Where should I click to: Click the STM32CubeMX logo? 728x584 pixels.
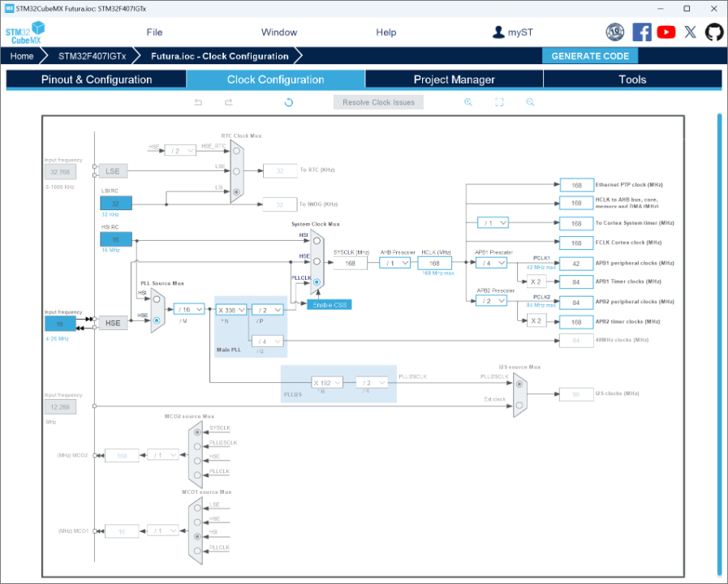[x=25, y=32]
